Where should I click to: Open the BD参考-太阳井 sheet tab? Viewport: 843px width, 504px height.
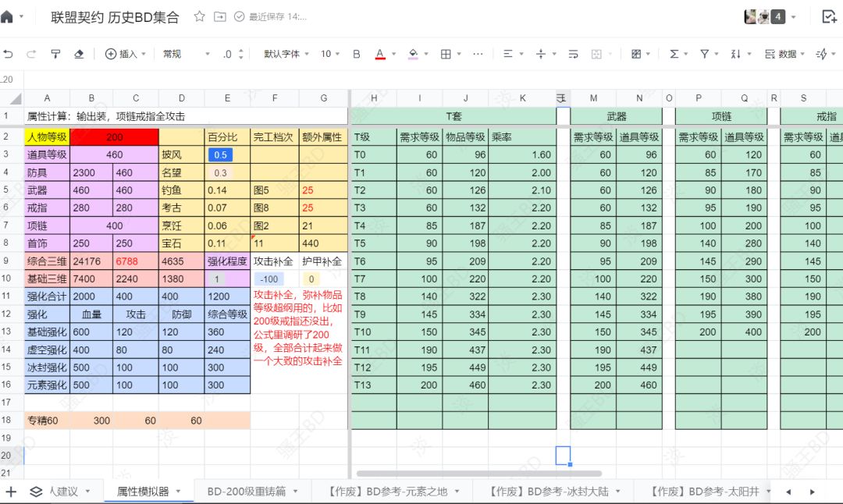(704, 491)
